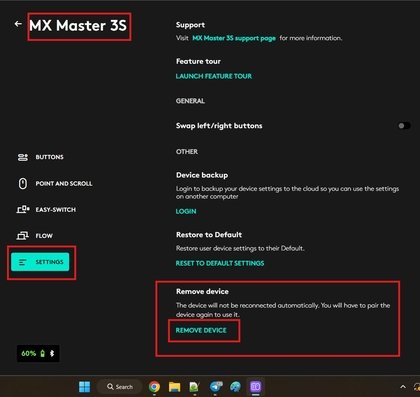Viewport: 420px width, 397px height.
Task: Open File Explorer from the taskbar
Action: 174,387
